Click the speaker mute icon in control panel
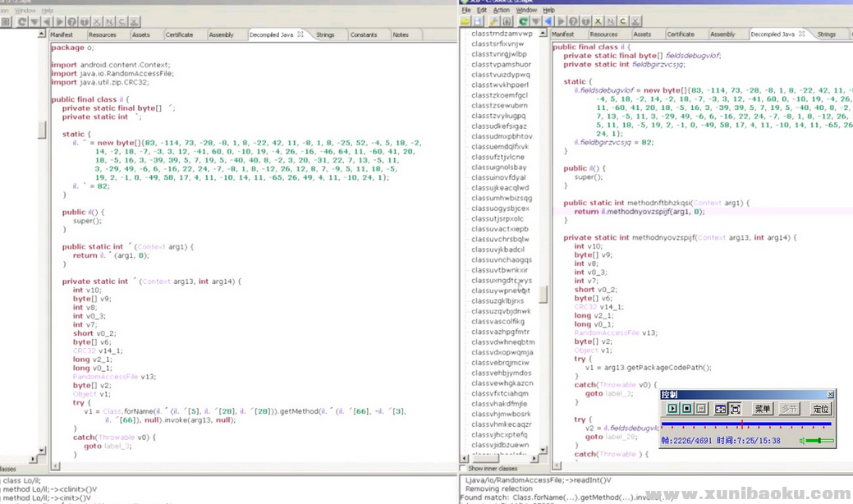The height and width of the screenshot is (504, 853). coord(801,441)
